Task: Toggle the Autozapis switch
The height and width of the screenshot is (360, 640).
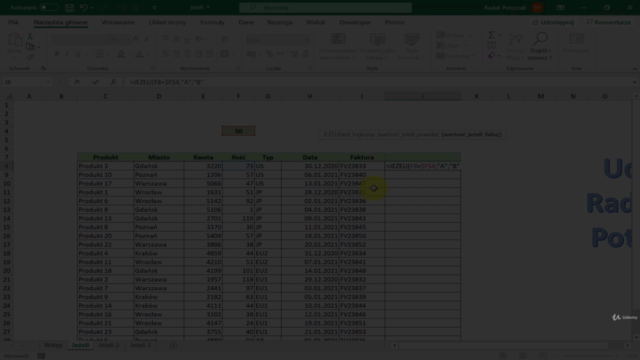Action: (49, 7)
